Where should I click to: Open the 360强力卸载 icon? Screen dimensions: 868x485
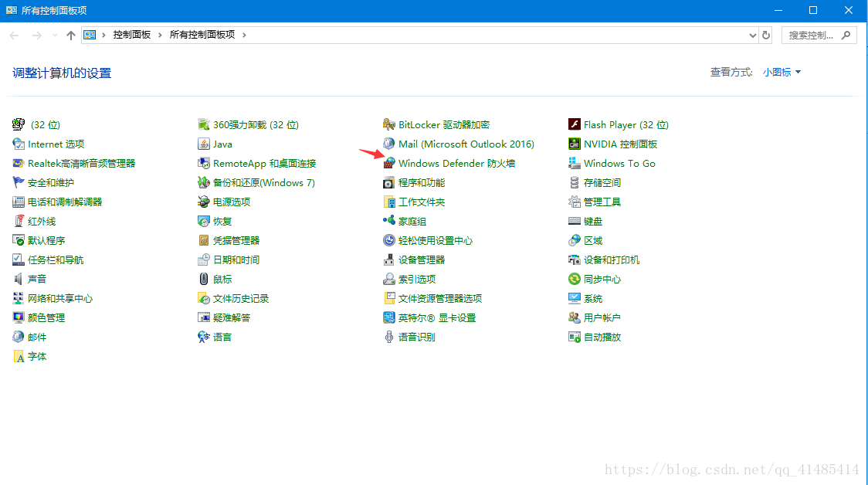[x=204, y=124]
